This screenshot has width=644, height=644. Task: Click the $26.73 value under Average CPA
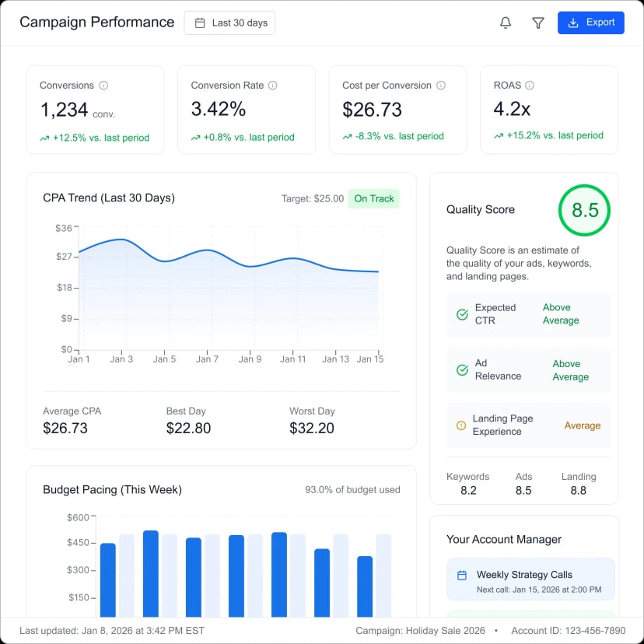65,429
